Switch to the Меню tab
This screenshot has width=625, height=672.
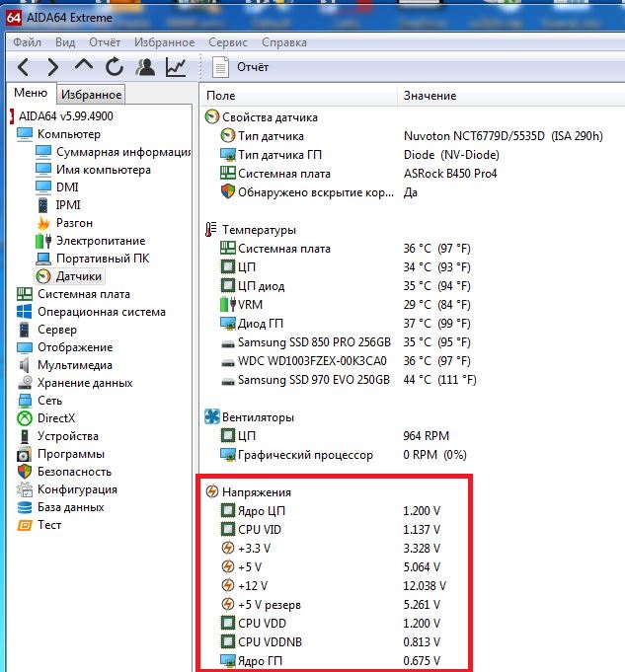31,93
